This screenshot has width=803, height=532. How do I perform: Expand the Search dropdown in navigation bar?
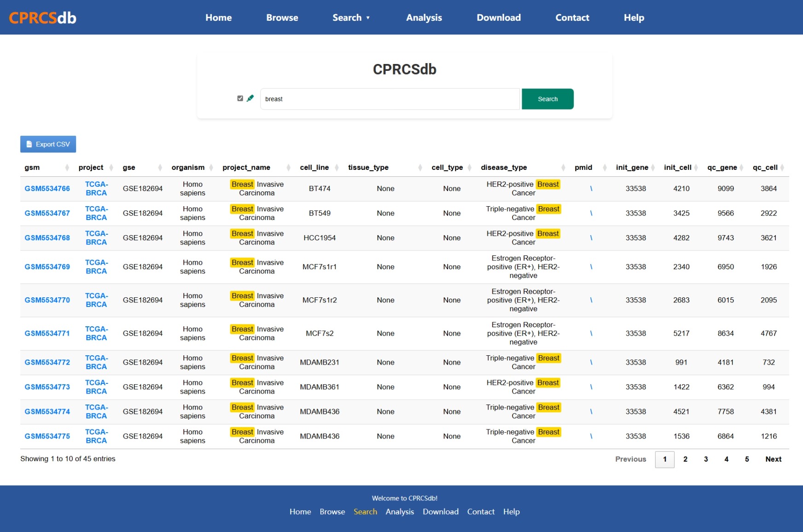tap(351, 17)
